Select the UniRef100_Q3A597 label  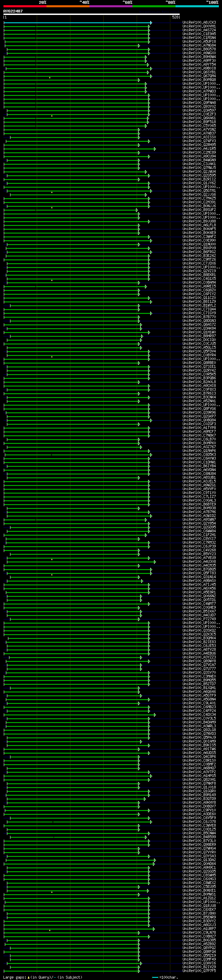[199, 110]
